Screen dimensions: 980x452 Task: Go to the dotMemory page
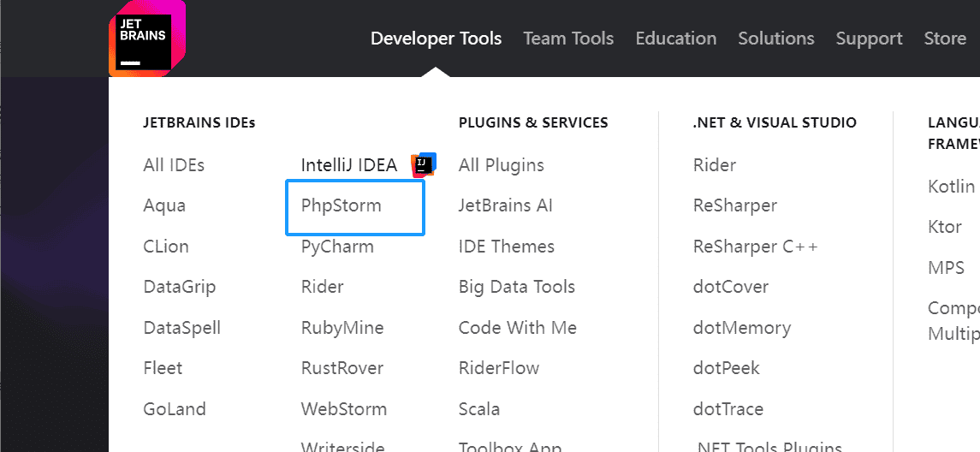(742, 328)
